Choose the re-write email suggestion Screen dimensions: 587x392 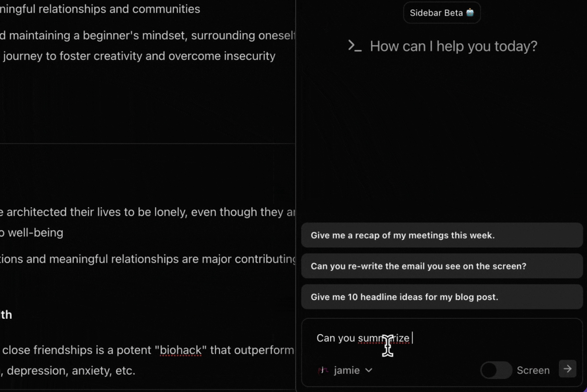442,266
